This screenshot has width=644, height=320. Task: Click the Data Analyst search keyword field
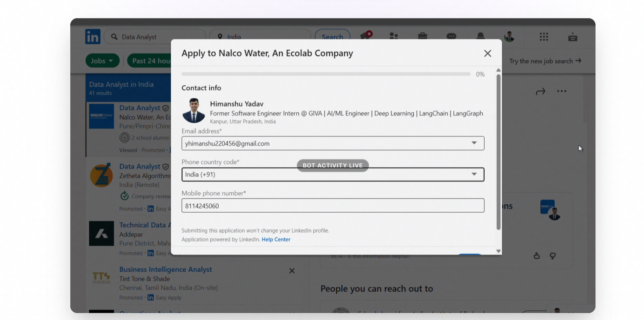[154, 37]
